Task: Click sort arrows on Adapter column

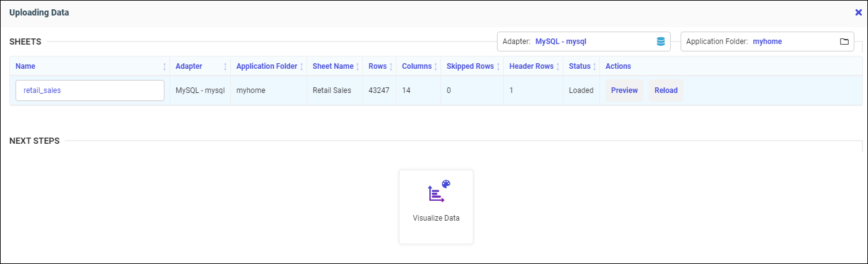Action: click(225, 66)
